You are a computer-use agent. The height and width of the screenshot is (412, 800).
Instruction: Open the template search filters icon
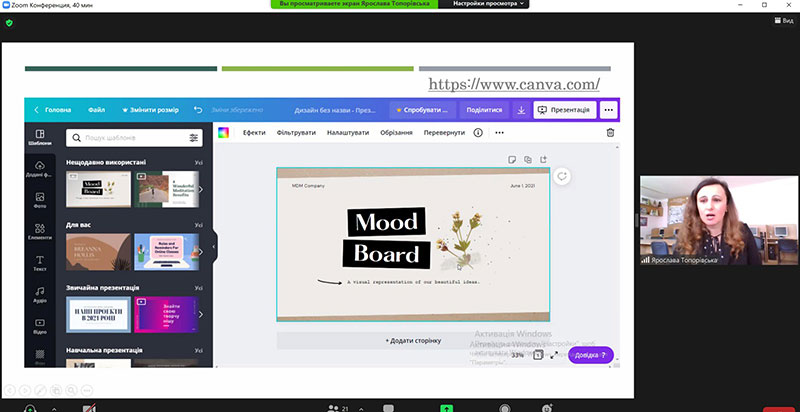pos(193,138)
